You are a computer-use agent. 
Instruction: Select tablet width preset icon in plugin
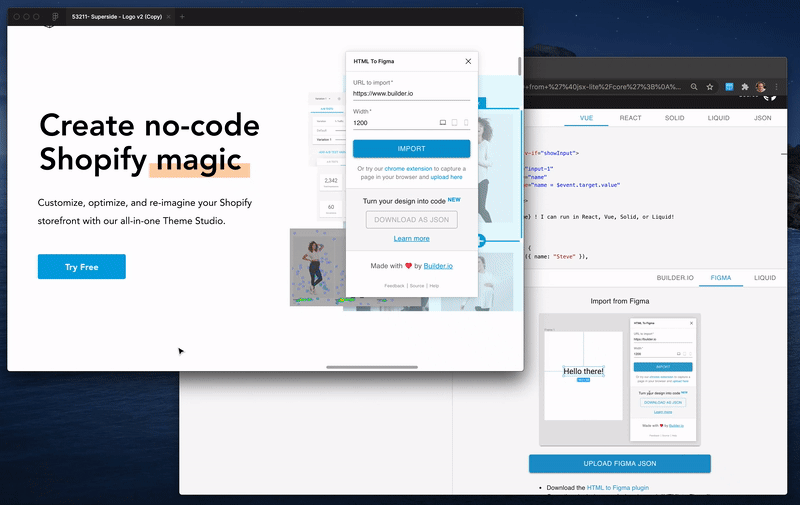(455, 123)
